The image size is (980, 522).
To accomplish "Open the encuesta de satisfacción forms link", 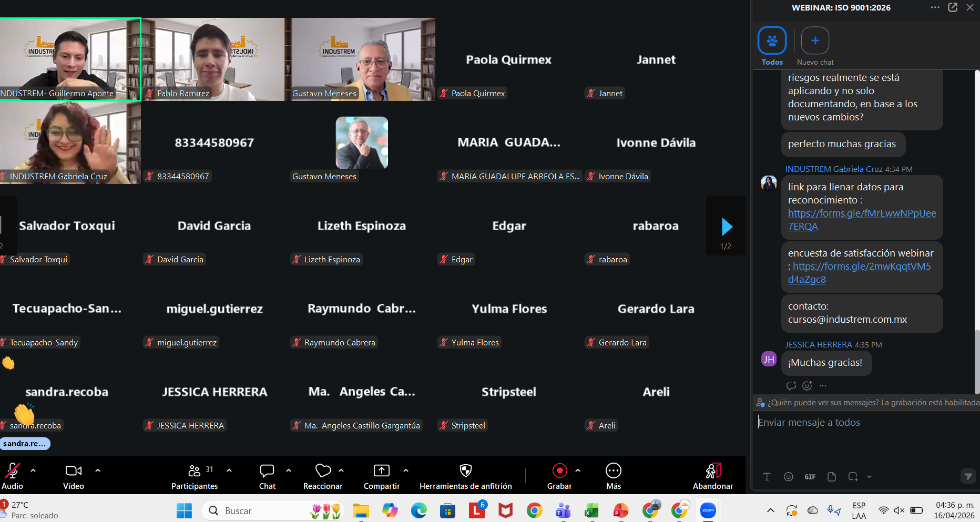I will coord(860,273).
